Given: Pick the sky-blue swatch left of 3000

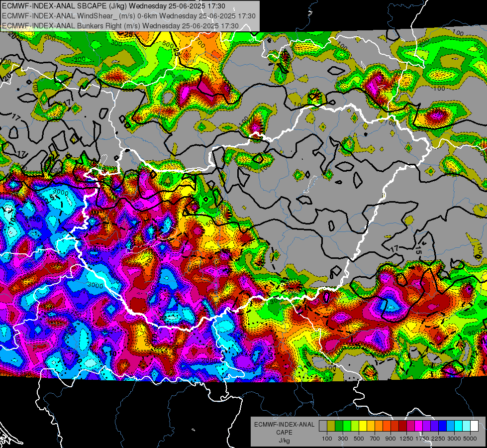Looking at the screenshot, I should point(450,426).
